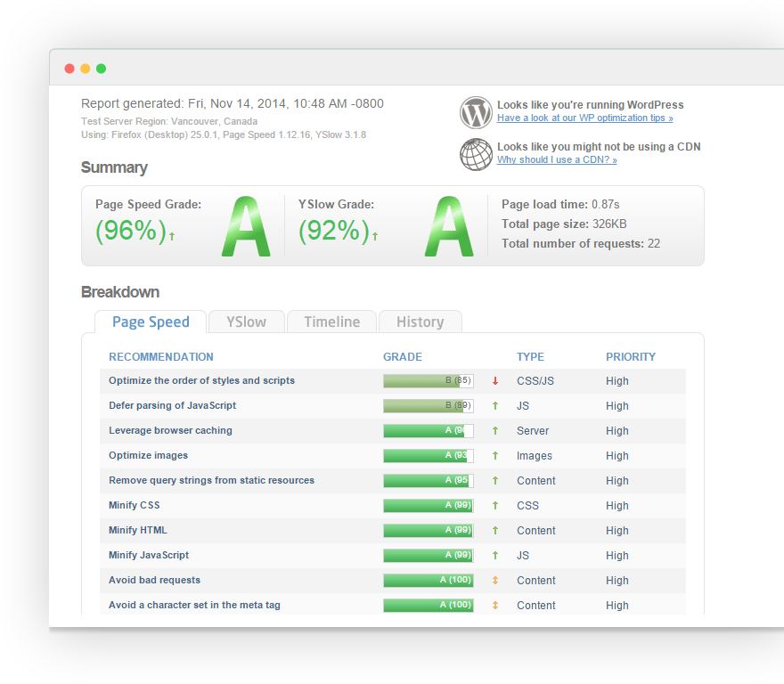Image resolution: width=784 pixels, height=684 pixels.
Task: Click 'Test Server Region: Vancouver, Canada' text
Action: [169, 121]
